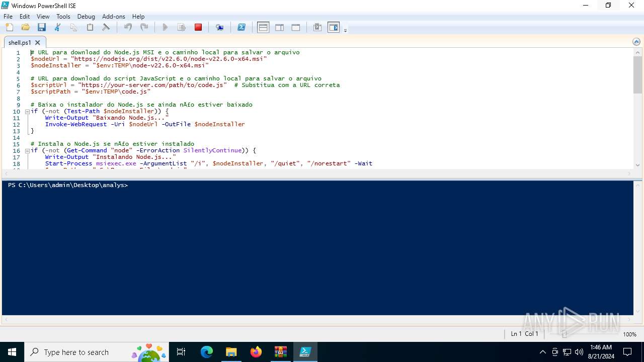The width and height of the screenshot is (644, 362).
Task: Undo the last edit
Action: pos(128,27)
